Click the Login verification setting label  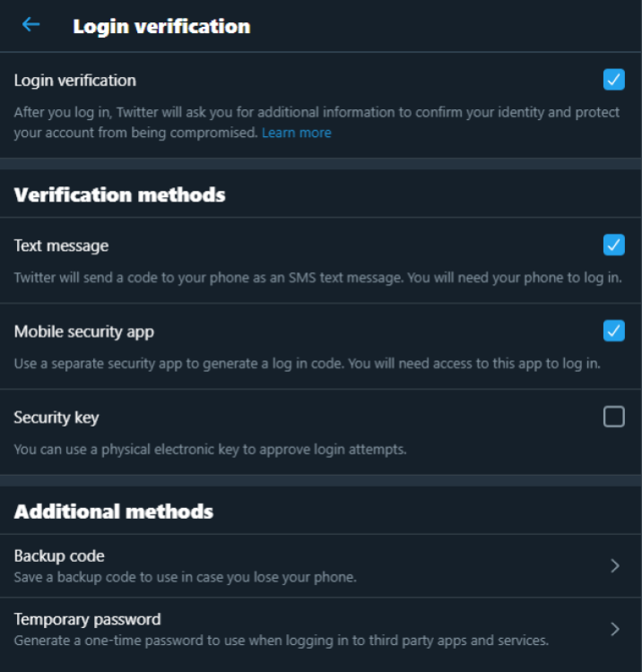pos(75,81)
